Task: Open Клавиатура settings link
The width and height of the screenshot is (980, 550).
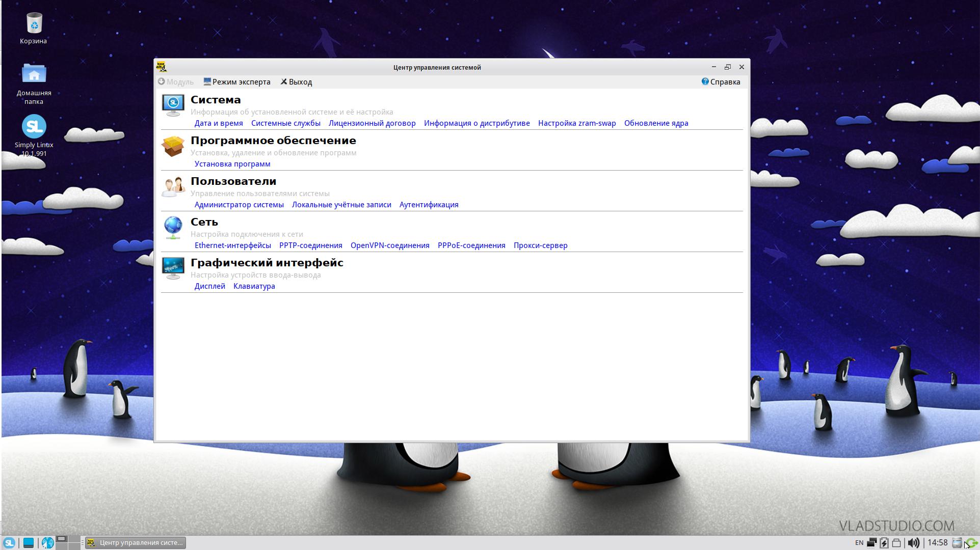Action: pyautogui.click(x=254, y=286)
